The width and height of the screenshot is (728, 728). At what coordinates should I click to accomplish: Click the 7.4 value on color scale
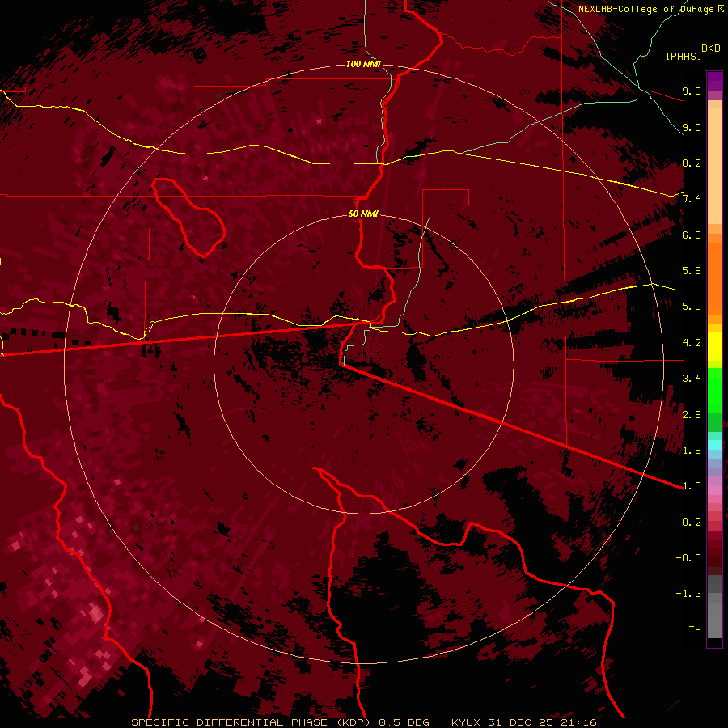692,199
